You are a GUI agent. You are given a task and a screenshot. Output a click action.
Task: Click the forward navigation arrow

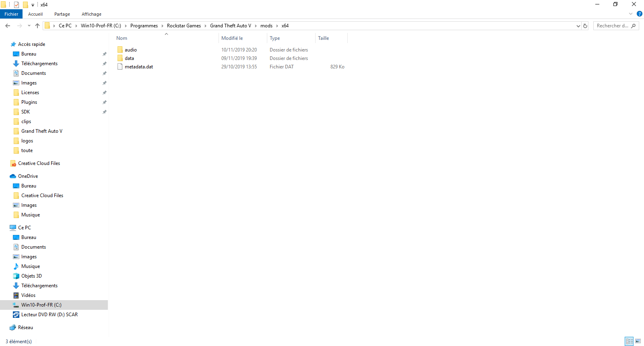19,26
